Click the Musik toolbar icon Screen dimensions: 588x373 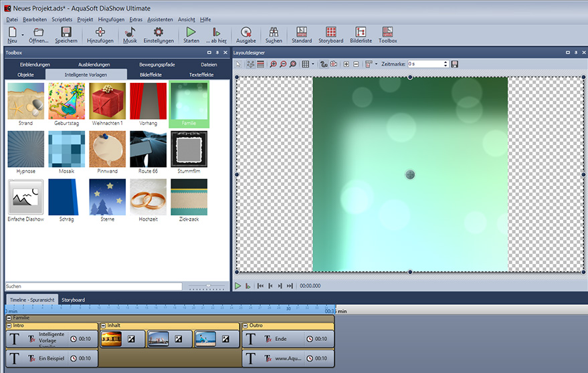130,35
